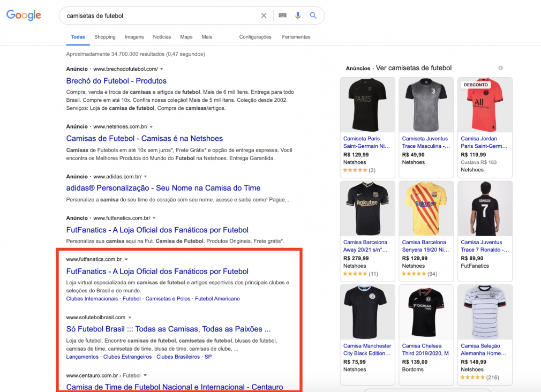Open Brechó do Futebol - Produtos link
The height and width of the screenshot is (392, 541).
click(x=116, y=81)
